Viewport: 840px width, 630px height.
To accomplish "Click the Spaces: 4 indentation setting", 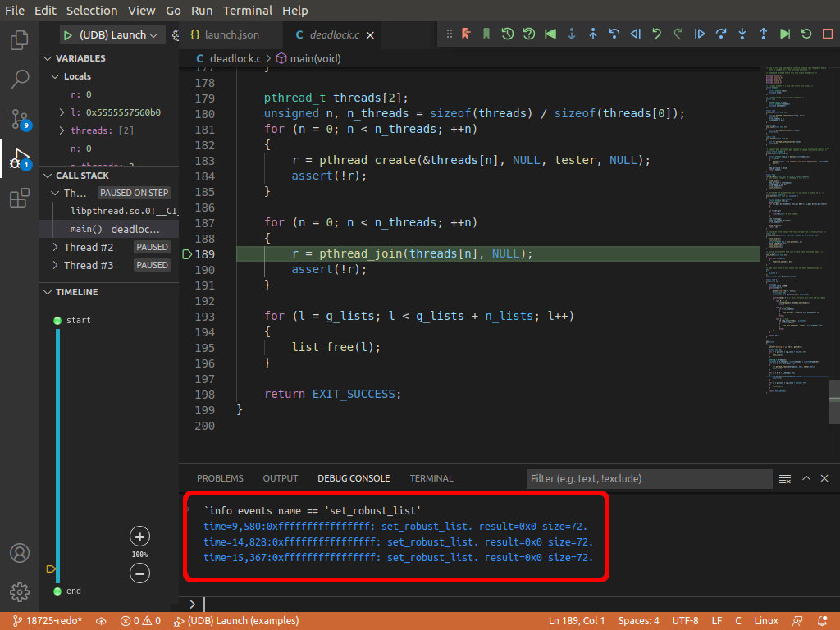I will (x=638, y=621).
